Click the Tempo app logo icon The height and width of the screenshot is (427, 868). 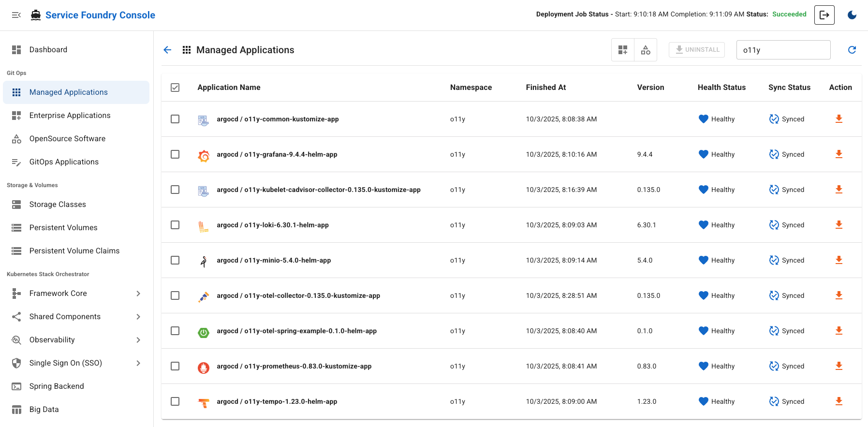point(204,403)
